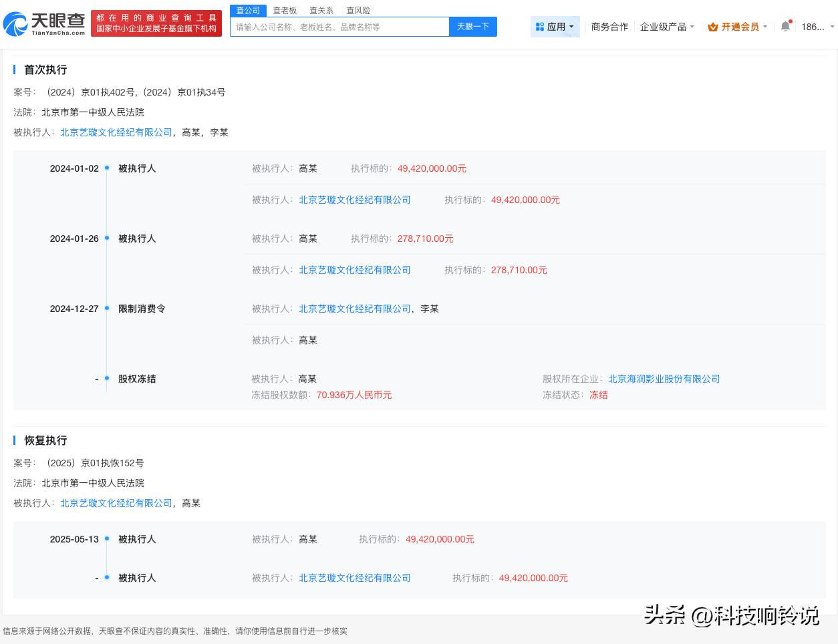The image size is (838, 644).
Task: Open 商务合作 menu item
Action: (x=609, y=27)
